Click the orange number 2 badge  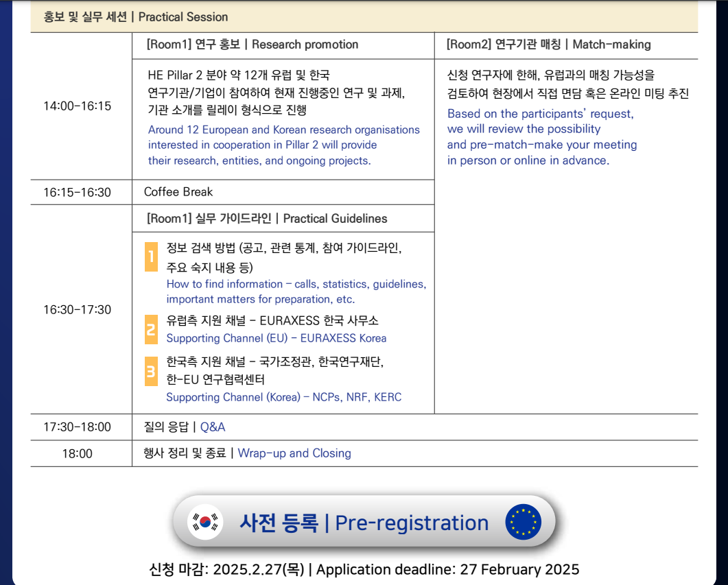[151, 329]
